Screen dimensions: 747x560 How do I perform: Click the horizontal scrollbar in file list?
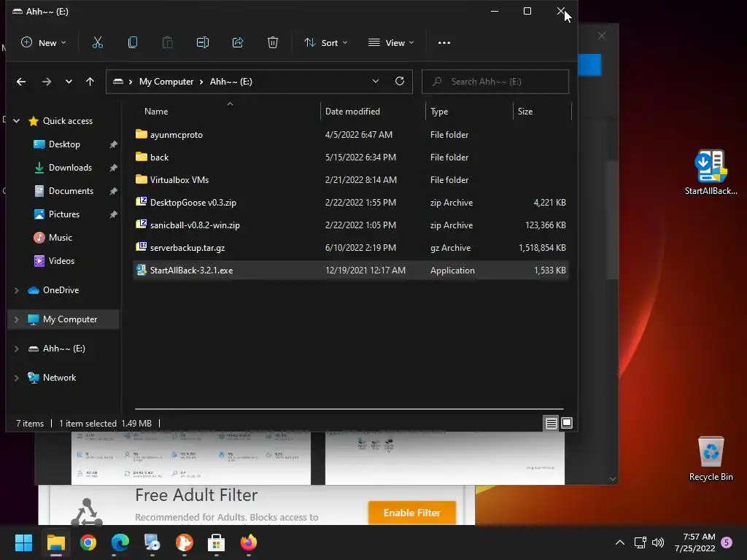(x=349, y=408)
